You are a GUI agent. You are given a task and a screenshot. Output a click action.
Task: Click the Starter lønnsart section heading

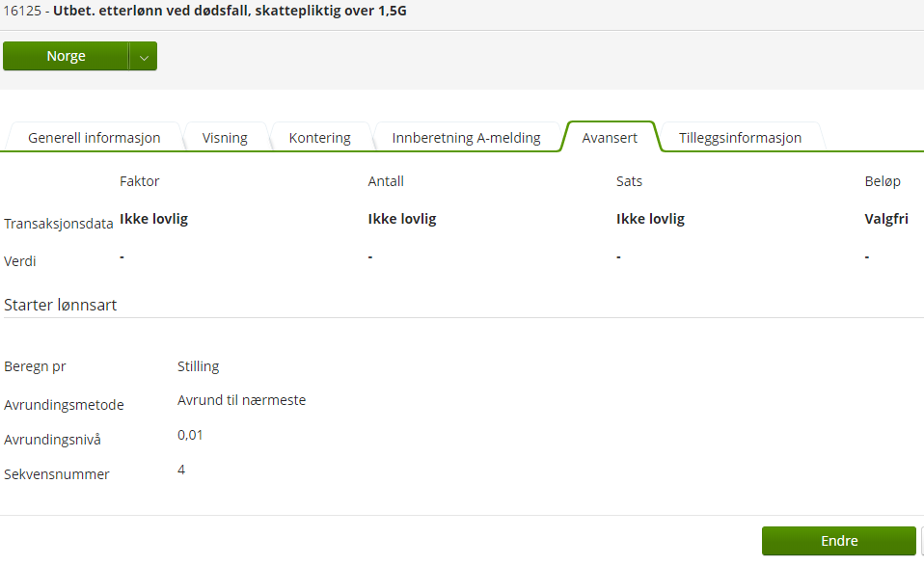click(61, 305)
